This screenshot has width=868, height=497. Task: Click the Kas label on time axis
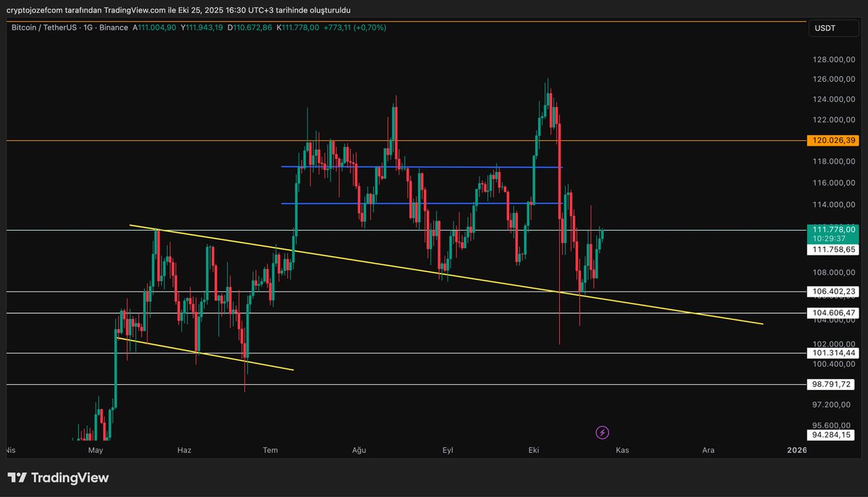click(622, 450)
